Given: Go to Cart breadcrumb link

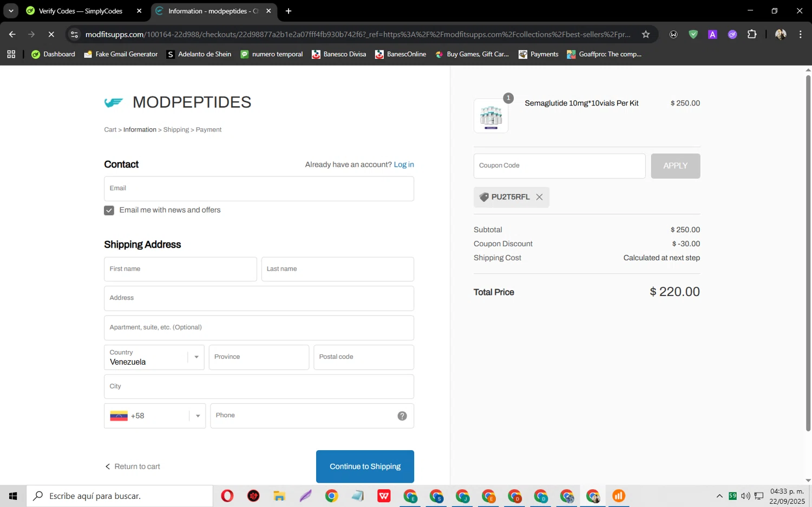Looking at the screenshot, I should point(110,130).
